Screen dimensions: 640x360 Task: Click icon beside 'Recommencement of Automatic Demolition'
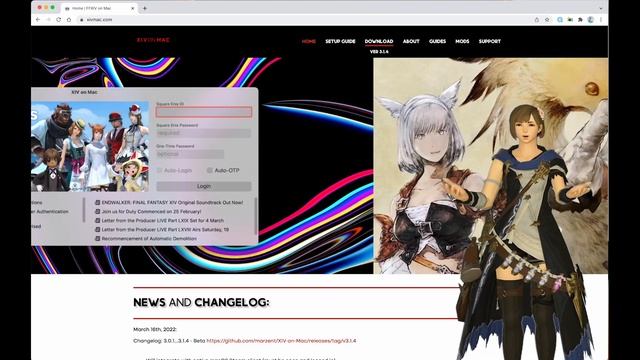97,238
